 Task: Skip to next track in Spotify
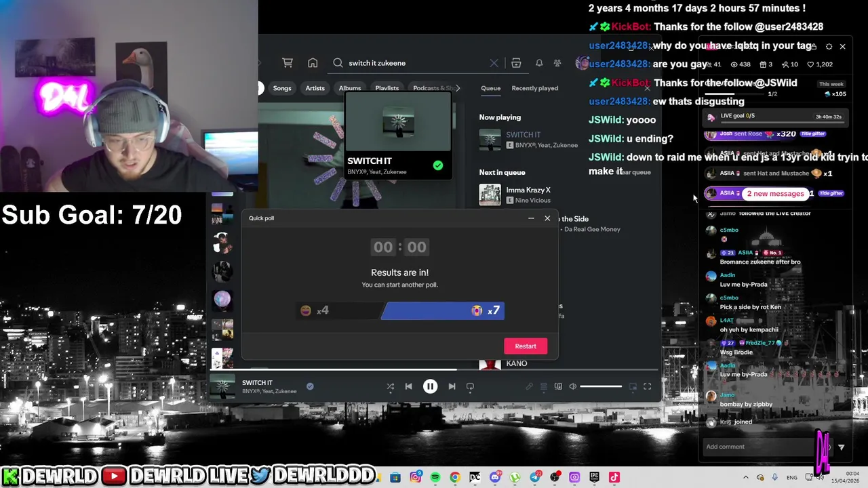pyautogui.click(x=452, y=386)
